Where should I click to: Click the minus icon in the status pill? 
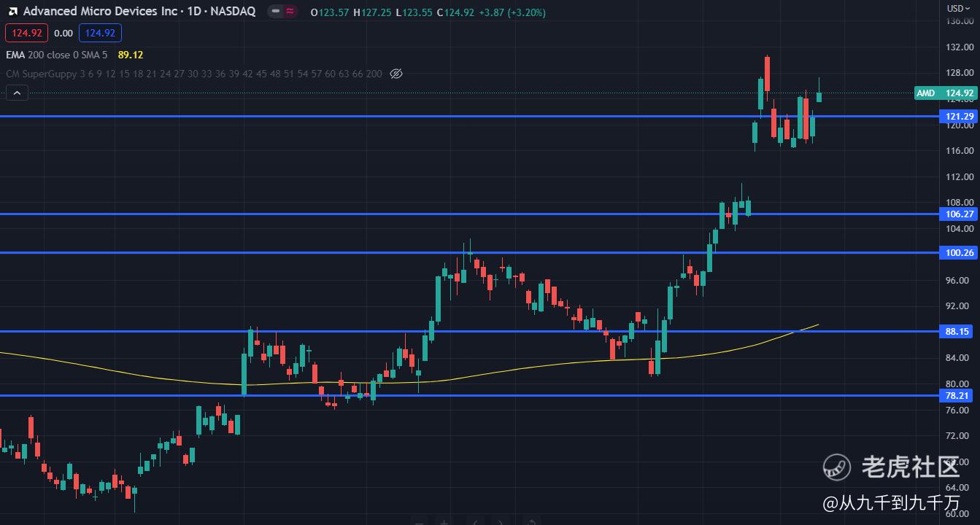274,12
